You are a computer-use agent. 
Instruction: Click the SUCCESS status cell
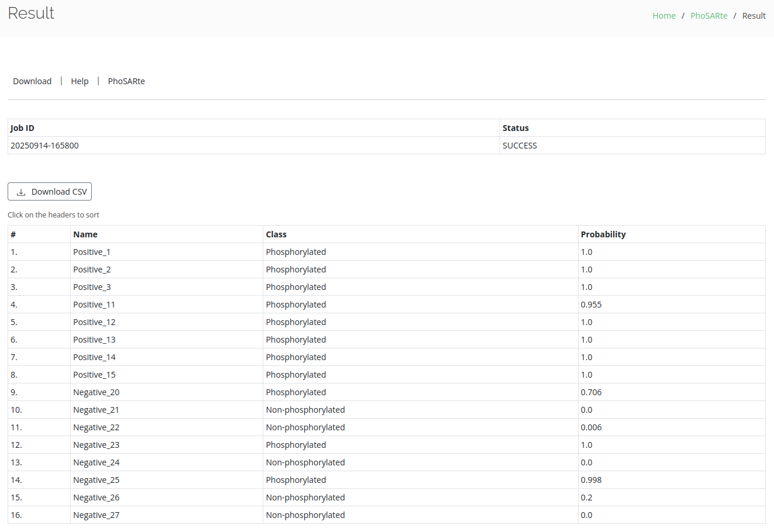[520, 146]
